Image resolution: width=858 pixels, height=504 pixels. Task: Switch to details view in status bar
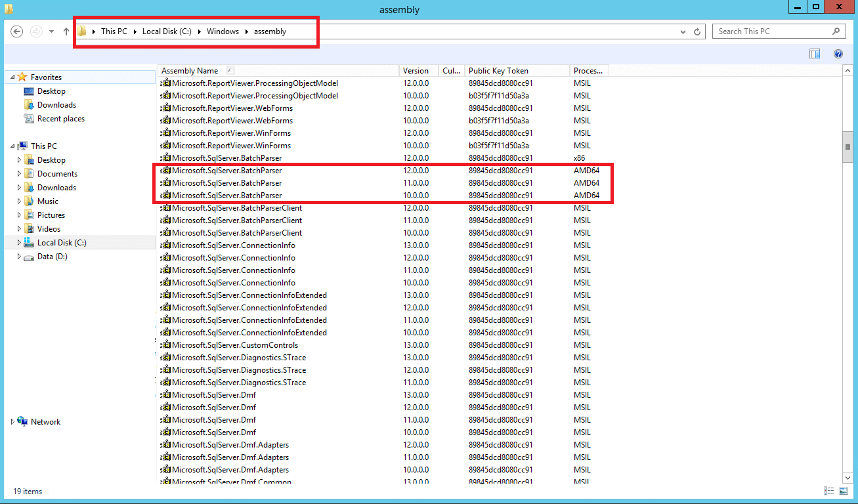coord(829,491)
